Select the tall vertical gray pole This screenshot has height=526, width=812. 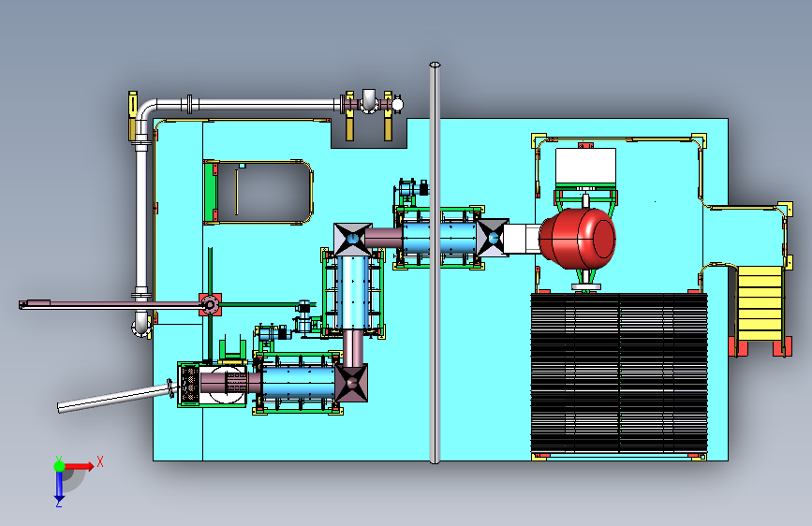point(435,263)
